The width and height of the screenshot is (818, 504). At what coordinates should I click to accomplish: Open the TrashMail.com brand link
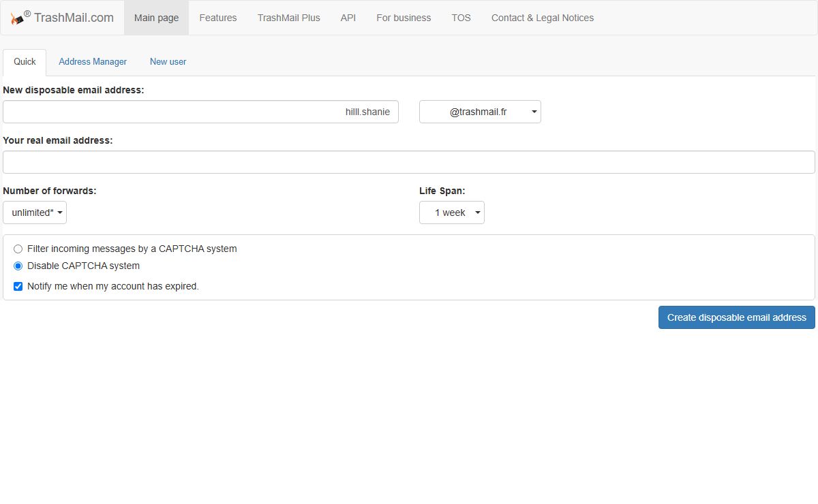point(62,18)
